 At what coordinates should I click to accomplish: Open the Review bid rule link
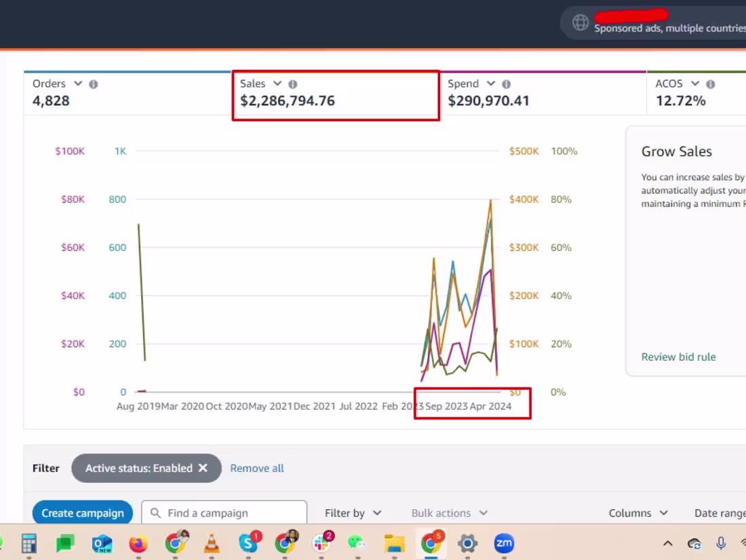point(678,357)
